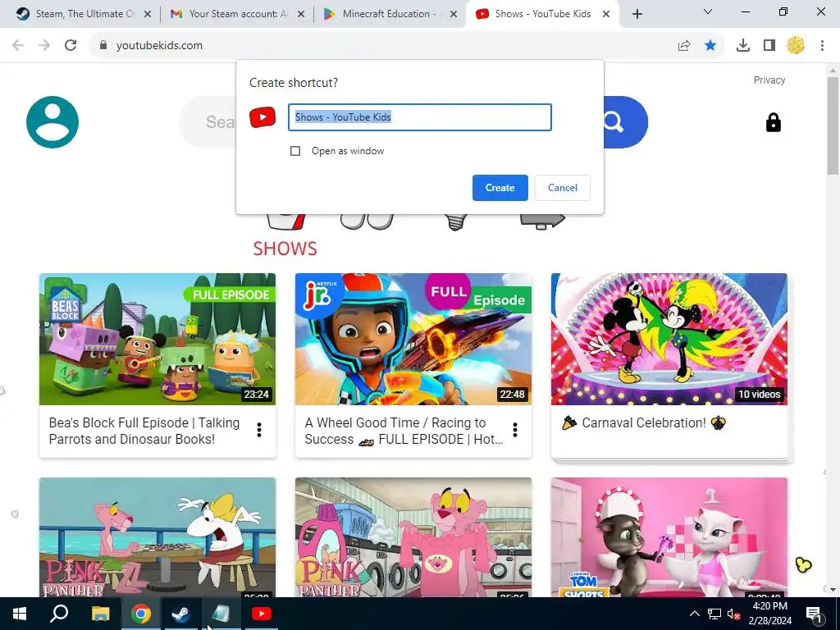
Task: Open YouTube Kids taskbar shortcut
Action: pyautogui.click(x=262, y=614)
